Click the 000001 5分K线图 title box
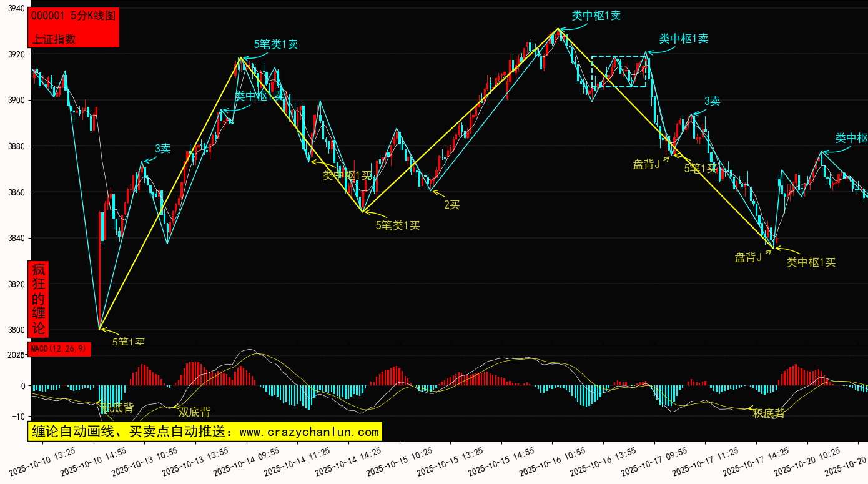Screen dimensions: 868x484 click(x=73, y=17)
